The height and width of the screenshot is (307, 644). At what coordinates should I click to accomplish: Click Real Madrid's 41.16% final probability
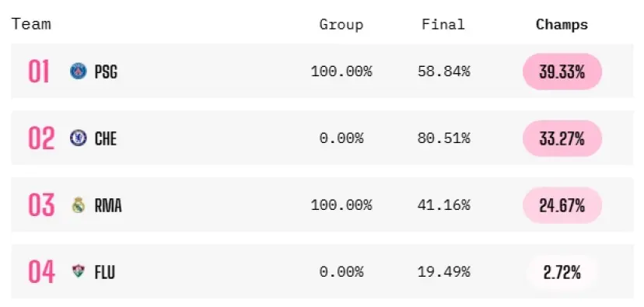443,205
